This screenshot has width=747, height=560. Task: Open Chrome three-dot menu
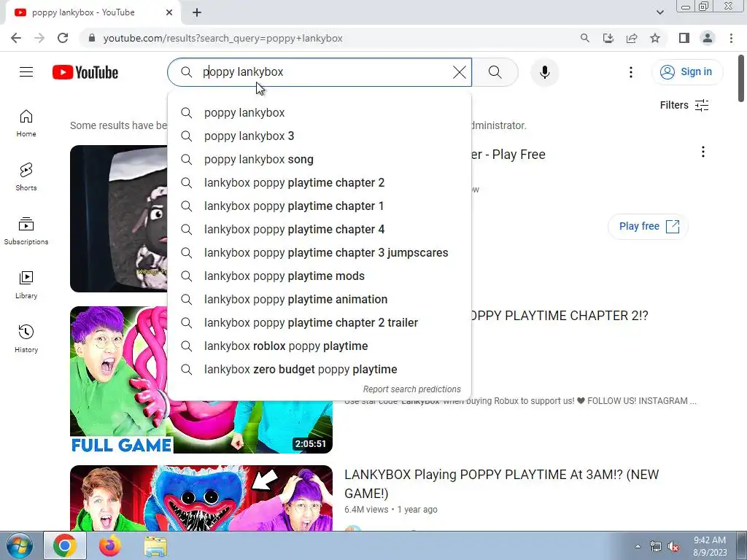(x=731, y=38)
